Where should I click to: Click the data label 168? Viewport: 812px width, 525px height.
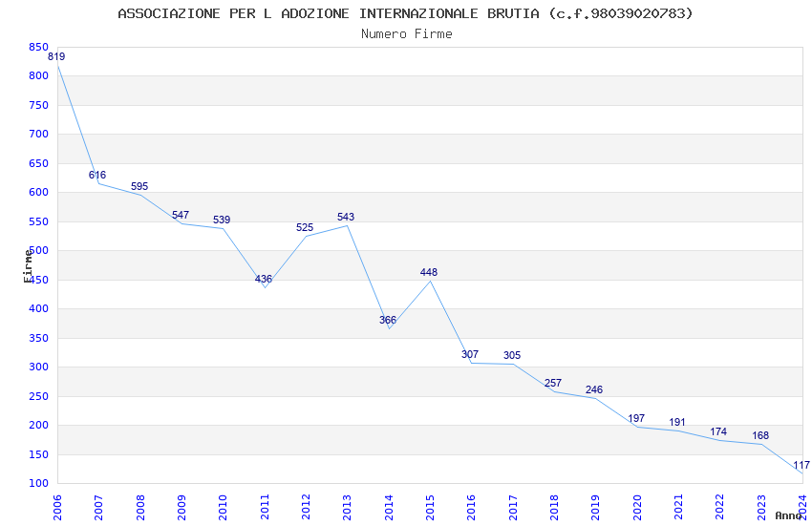tap(760, 435)
